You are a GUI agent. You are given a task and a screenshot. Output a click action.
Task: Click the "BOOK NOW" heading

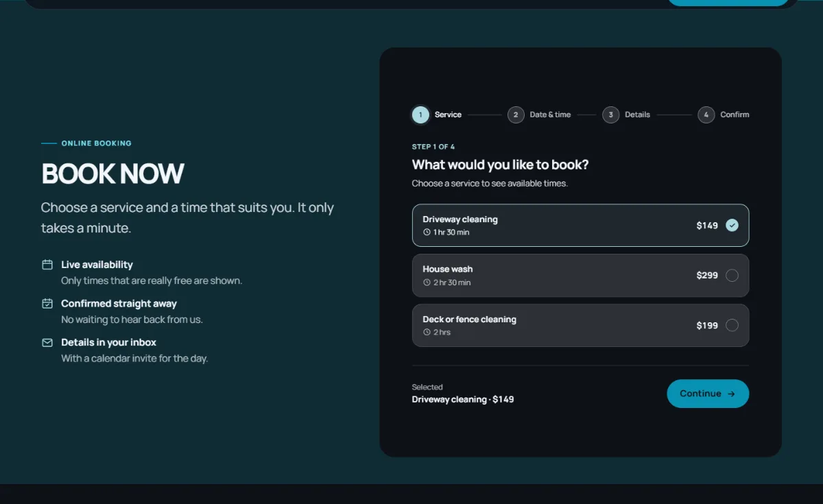(112, 173)
